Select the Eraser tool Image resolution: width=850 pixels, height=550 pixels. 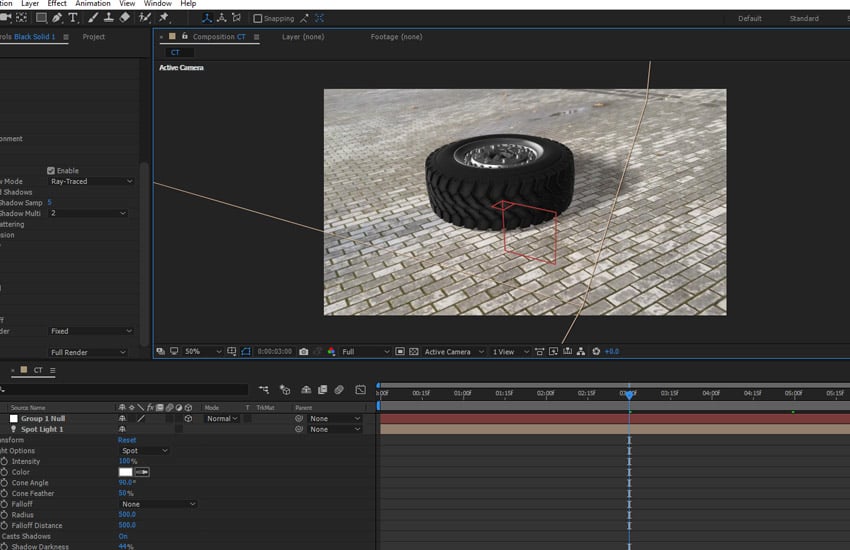click(x=124, y=18)
